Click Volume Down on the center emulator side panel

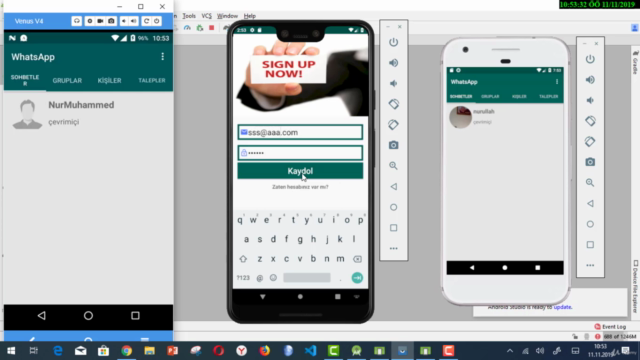coord(393,83)
